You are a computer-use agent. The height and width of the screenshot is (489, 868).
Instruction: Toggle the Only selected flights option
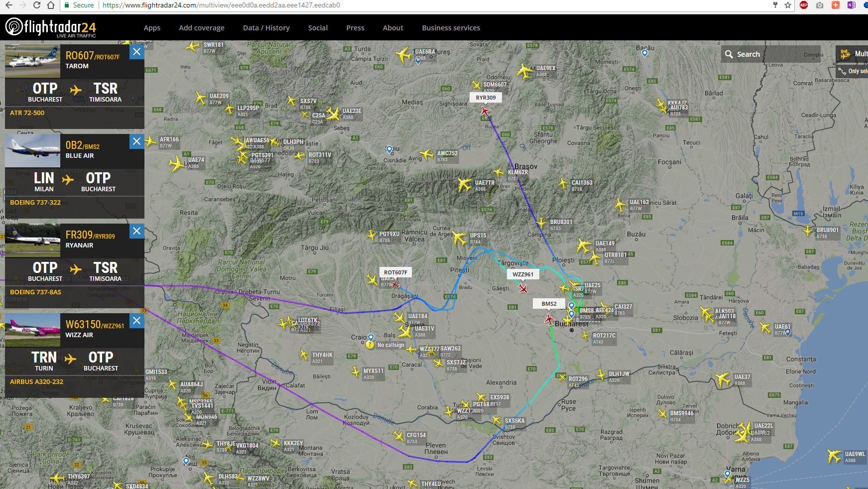tap(853, 71)
